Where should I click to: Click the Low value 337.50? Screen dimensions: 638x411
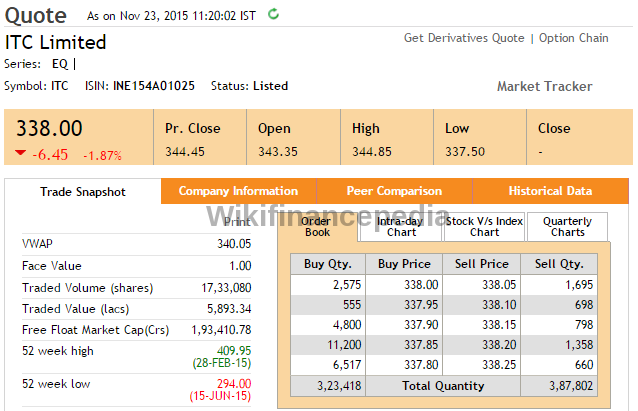pos(465,152)
